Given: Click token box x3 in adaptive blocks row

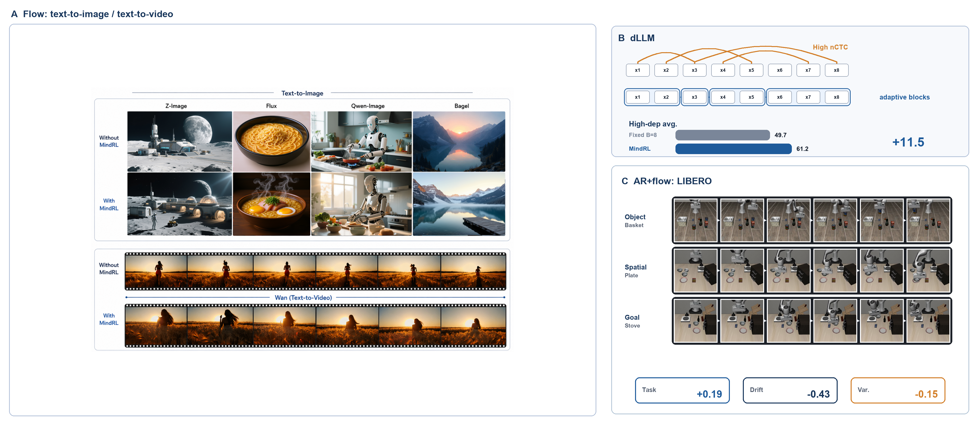Looking at the screenshot, I should pos(694,97).
